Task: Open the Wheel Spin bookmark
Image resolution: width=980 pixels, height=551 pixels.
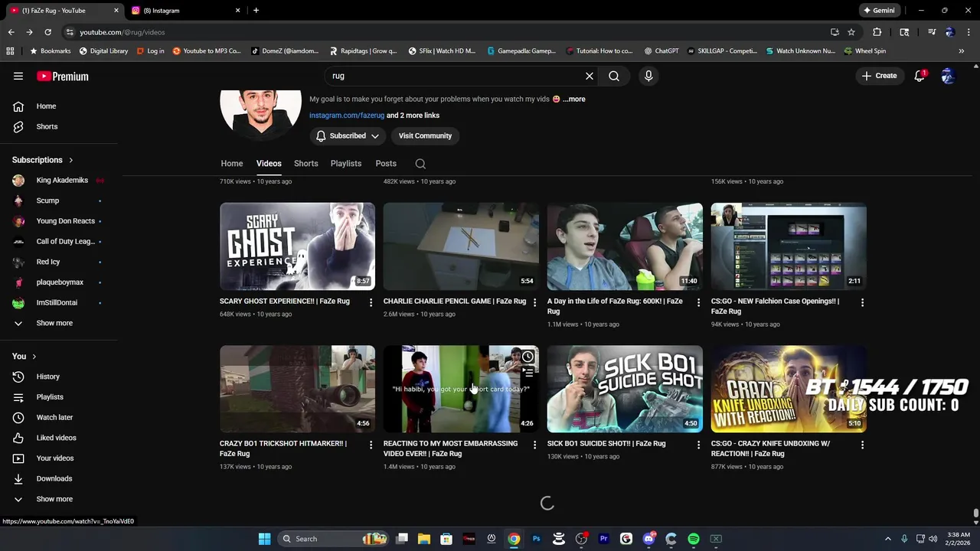Action: coord(865,51)
